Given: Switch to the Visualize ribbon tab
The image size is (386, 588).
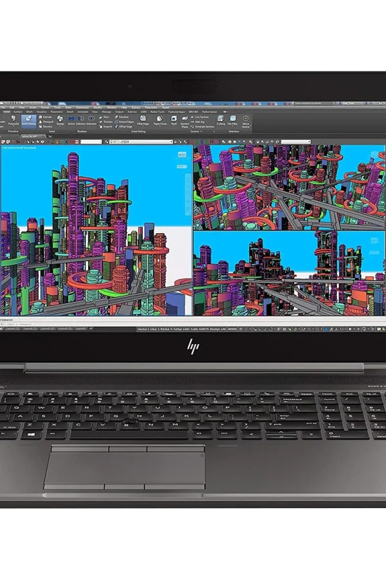Looking at the screenshot, I should (x=42, y=111).
